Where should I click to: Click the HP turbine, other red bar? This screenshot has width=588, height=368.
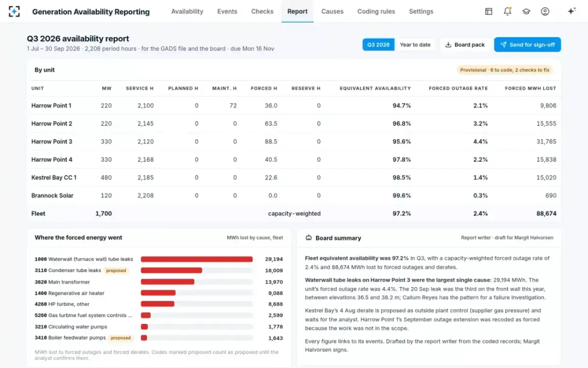157,304
